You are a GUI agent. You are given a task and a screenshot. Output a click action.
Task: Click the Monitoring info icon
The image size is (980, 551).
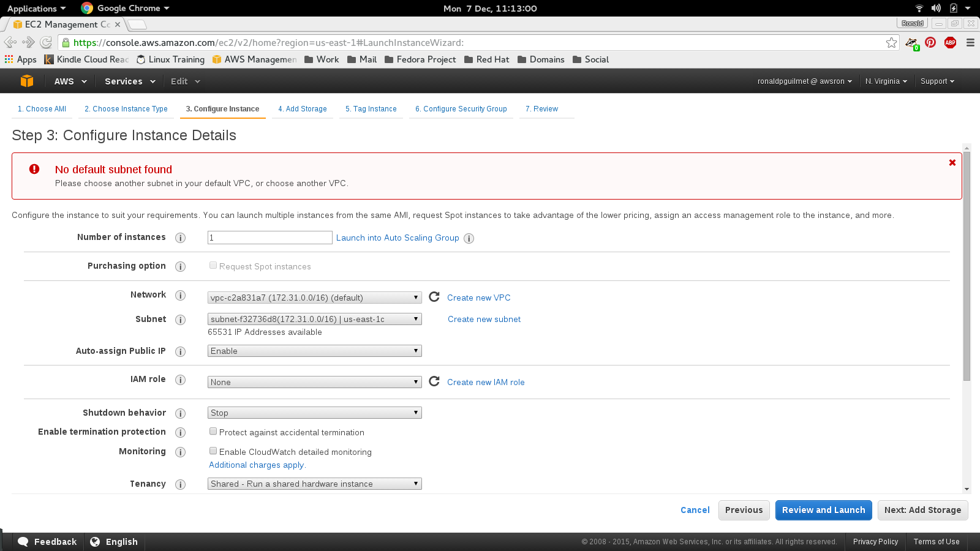[x=180, y=452]
